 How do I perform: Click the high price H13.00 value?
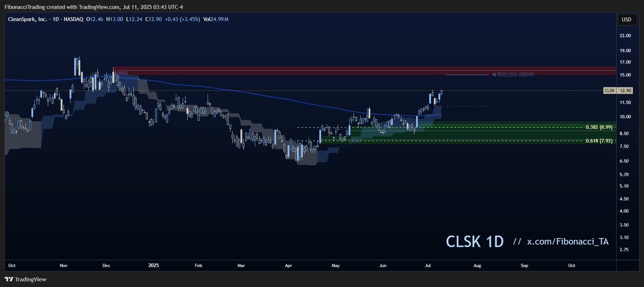pos(115,19)
